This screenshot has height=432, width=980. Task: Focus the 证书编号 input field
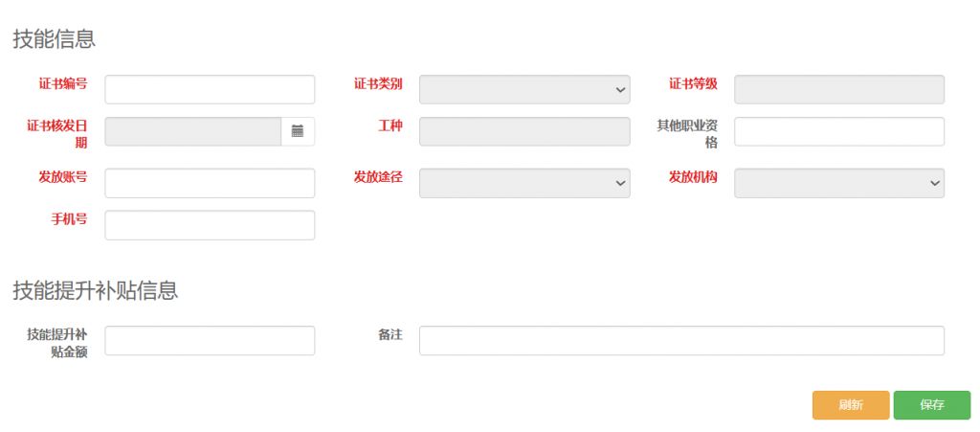click(210, 89)
